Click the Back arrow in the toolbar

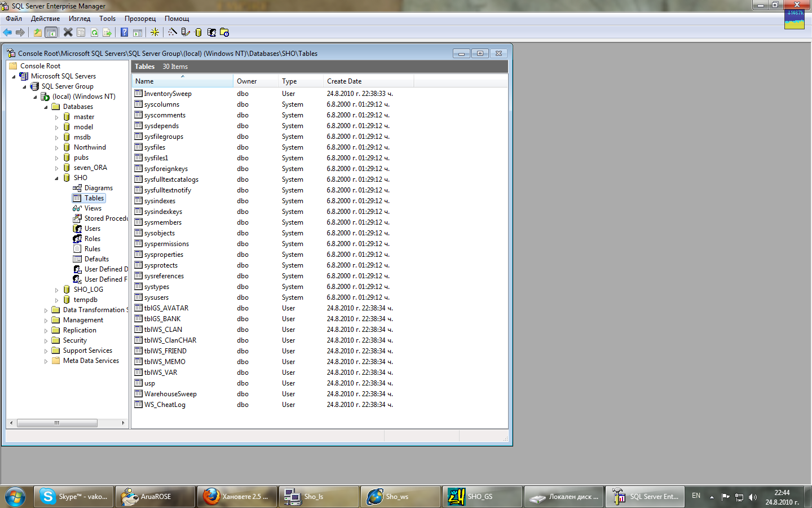click(x=7, y=33)
